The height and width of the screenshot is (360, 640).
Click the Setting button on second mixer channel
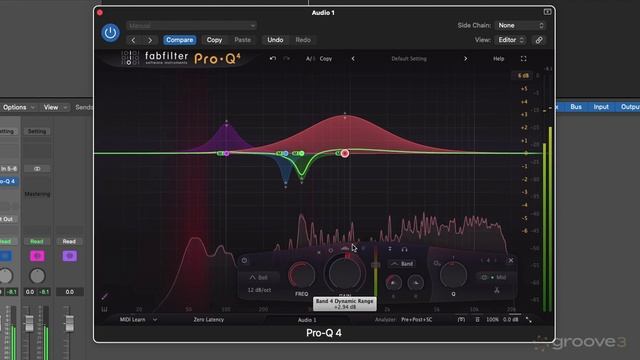tap(37, 131)
